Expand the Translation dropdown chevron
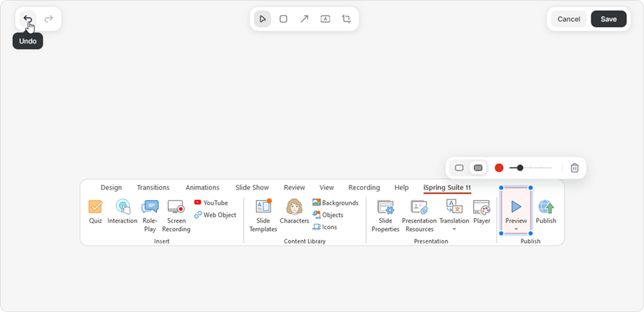This screenshot has height=312, width=644. (454, 229)
